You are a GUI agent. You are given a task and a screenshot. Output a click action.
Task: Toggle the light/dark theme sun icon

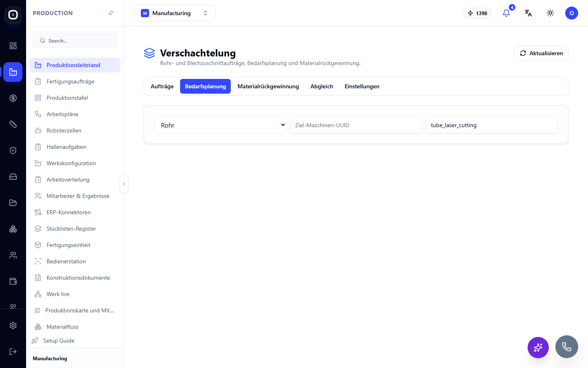(x=550, y=13)
